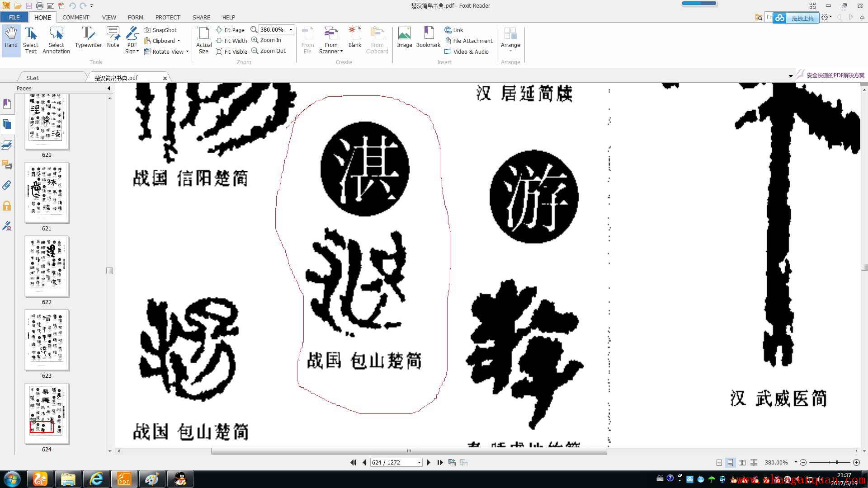Insert Video & Audio

click(467, 52)
